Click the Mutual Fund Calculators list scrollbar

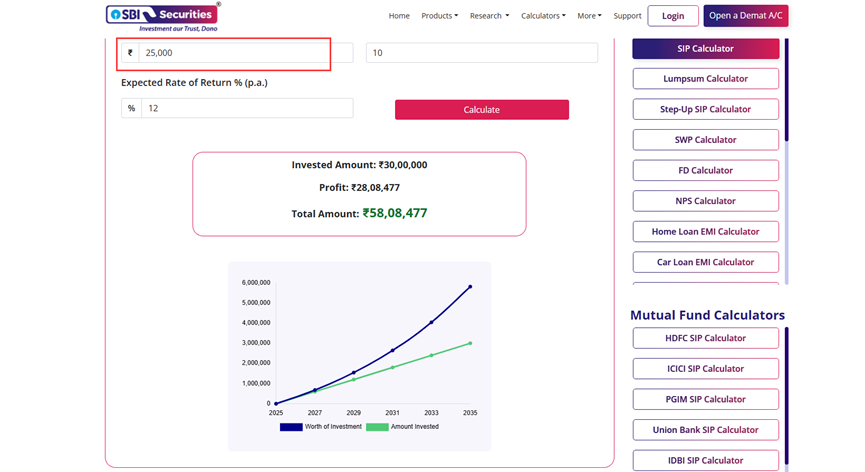[x=787, y=396]
